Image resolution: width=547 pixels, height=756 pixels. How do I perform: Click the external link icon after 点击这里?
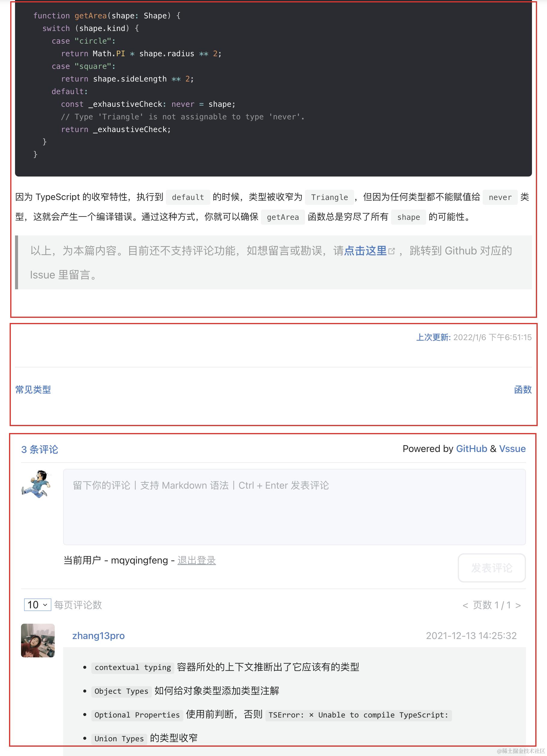pos(392,251)
